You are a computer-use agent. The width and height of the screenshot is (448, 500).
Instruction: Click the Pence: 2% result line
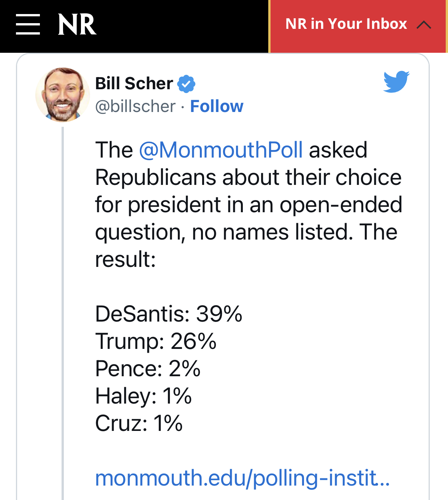(148, 369)
